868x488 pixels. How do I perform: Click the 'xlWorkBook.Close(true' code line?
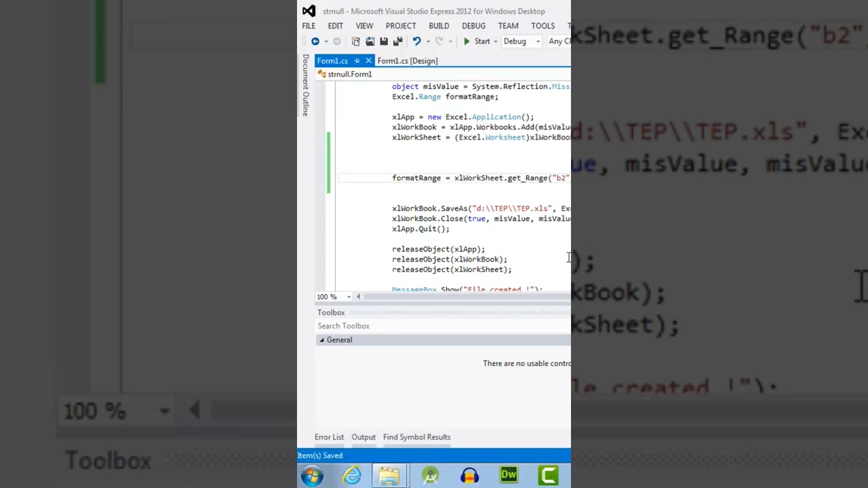[x=481, y=219]
